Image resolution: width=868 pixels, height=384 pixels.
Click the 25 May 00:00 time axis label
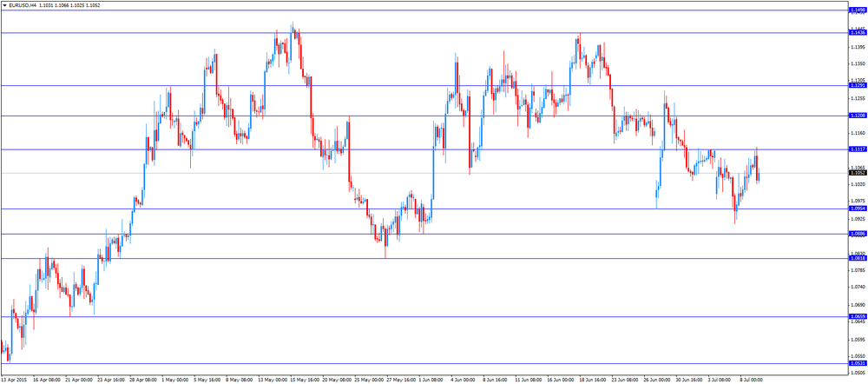tap(367, 381)
